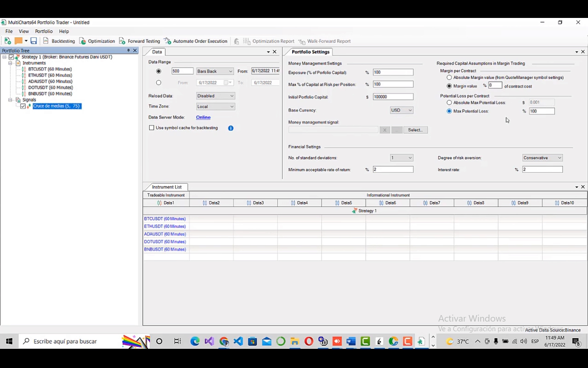Click the Strategy 1 icon in Instrument List

354,211
